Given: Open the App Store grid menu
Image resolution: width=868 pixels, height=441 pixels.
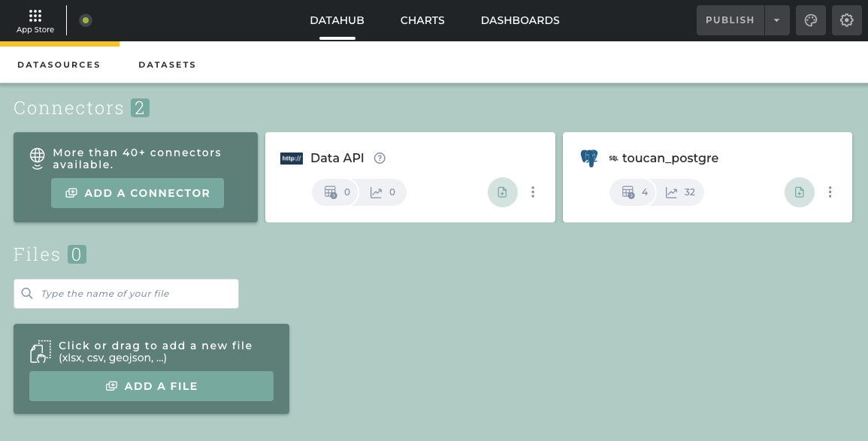Looking at the screenshot, I should pos(35,20).
